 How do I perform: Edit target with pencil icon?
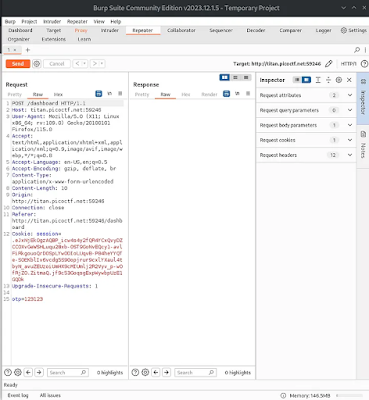(329, 63)
